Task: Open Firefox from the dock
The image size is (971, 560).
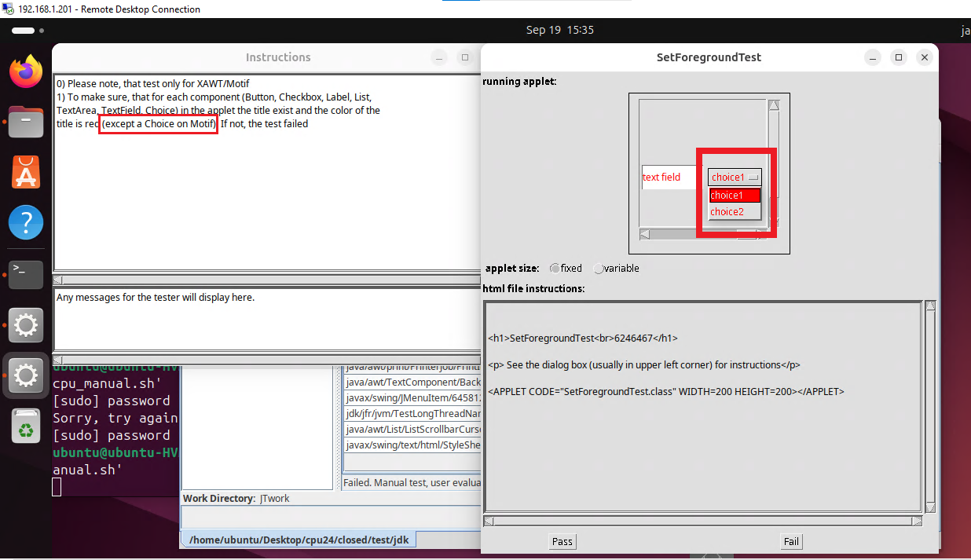Action: pyautogui.click(x=26, y=72)
